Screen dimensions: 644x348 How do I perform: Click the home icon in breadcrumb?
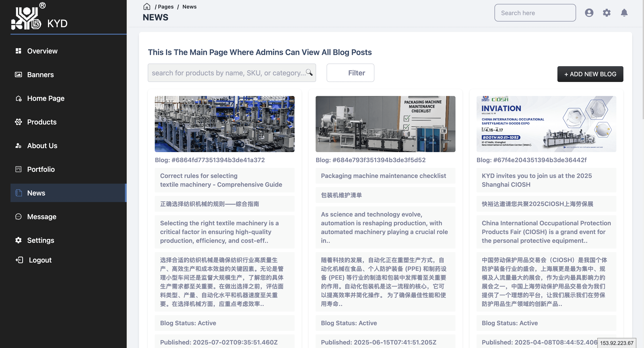[x=147, y=7]
